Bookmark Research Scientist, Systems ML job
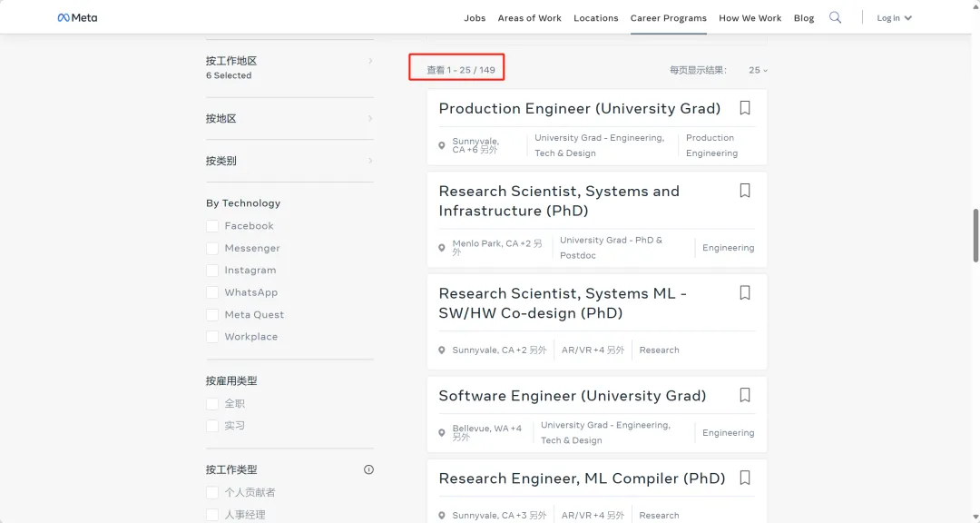The height and width of the screenshot is (523, 980). [x=744, y=292]
